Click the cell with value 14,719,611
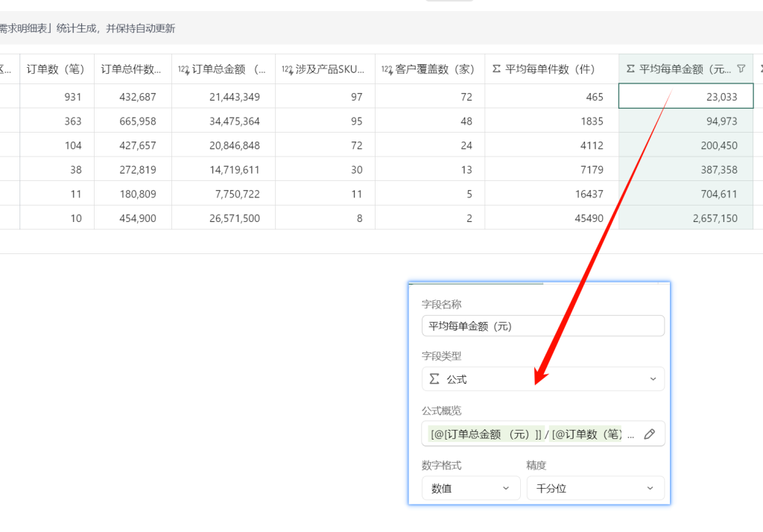The width and height of the screenshot is (763, 532). click(224, 169)
